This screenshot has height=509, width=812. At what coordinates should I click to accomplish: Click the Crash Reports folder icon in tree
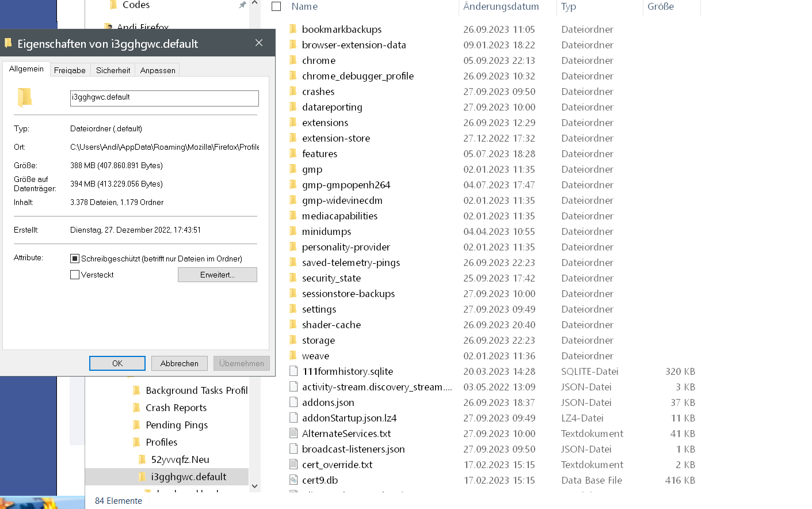(137, 408)
